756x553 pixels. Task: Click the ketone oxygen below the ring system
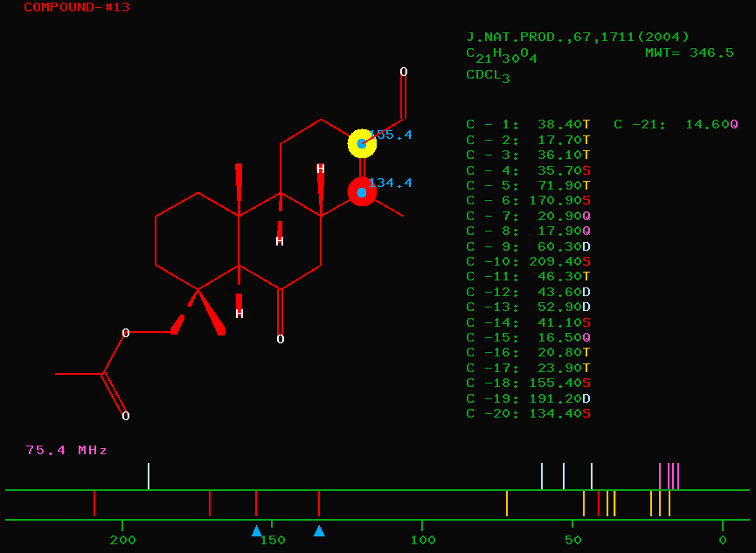click(281, 339)
